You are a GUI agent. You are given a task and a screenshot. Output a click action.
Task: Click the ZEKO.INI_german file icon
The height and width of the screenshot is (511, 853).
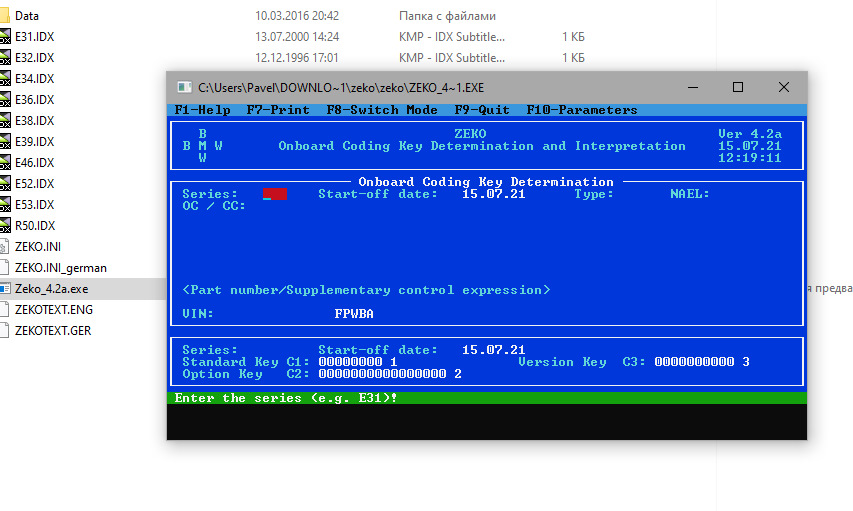[x=4, y=268]
